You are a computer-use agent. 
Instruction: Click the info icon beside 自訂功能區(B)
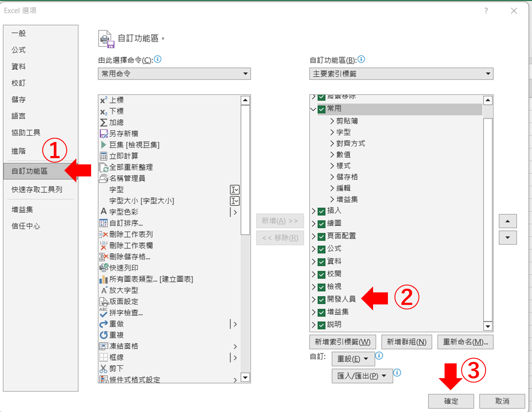[361, 59]
